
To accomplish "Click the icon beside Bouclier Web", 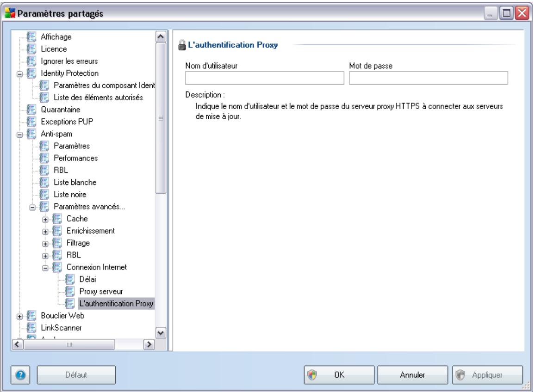I will click(31, 316).
